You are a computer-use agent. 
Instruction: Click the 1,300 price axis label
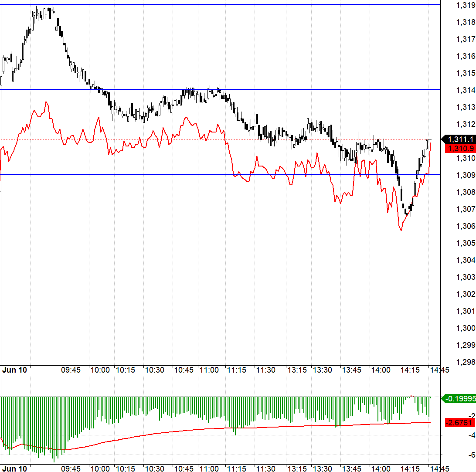click(466, 328)
